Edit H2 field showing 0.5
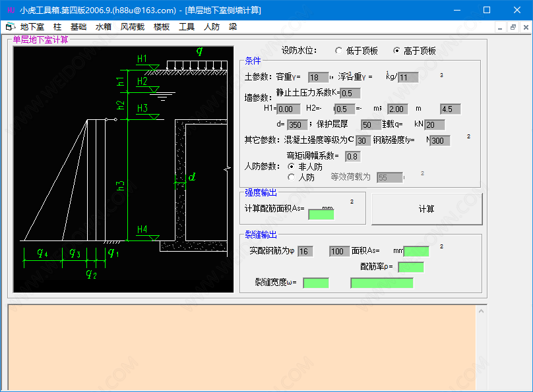Image resolution: width=533 pixels, height=392 pixels. [345, 109]
